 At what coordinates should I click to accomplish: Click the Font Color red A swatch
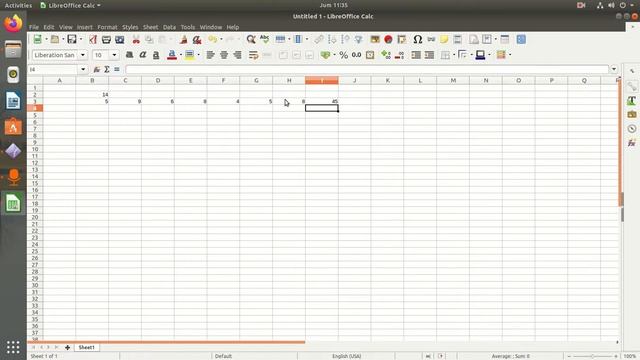[x=172, y=55]
